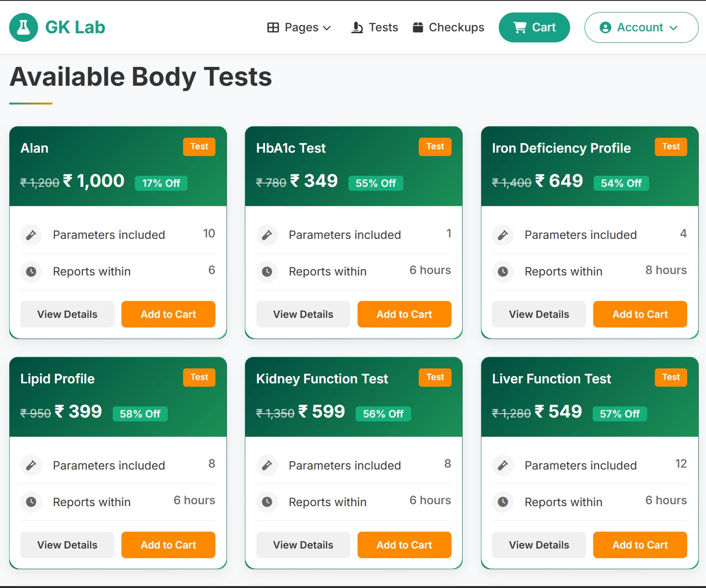The height and width of the screenshot is (588, 706).
Task: Expand the Account dropdown chevron
Action: [x=674, y=28]
